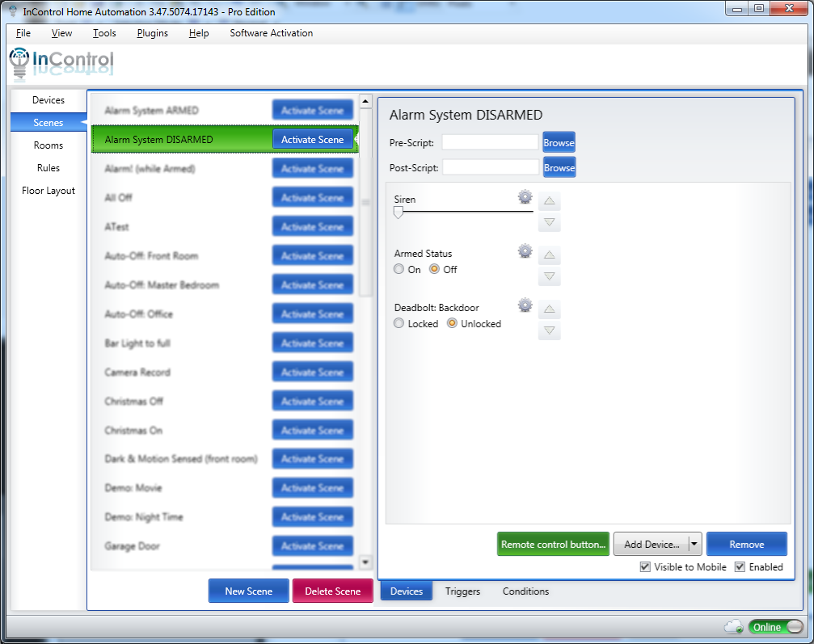Open settings gear for Siren device
814x644 pixels.
click(x=525, y=196)
